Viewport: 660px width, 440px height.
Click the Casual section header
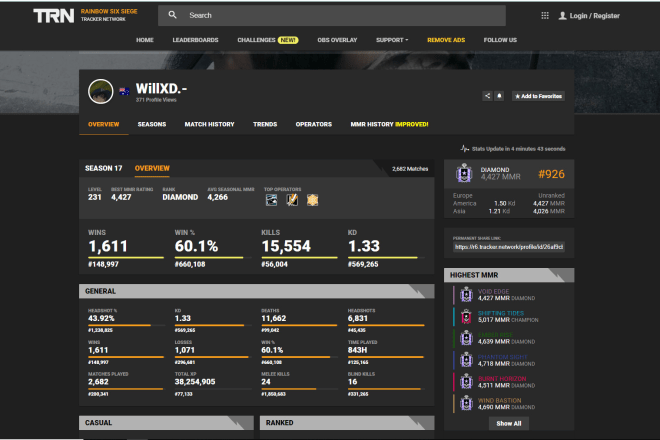pyautogui.click(x=166, y=423)
